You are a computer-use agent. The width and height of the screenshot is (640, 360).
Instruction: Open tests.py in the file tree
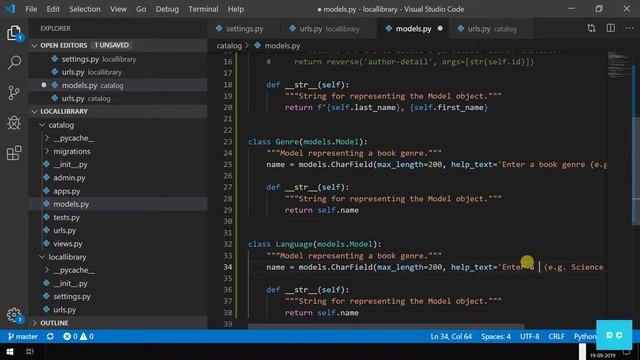pyautogui.click(x=118, y=217)
